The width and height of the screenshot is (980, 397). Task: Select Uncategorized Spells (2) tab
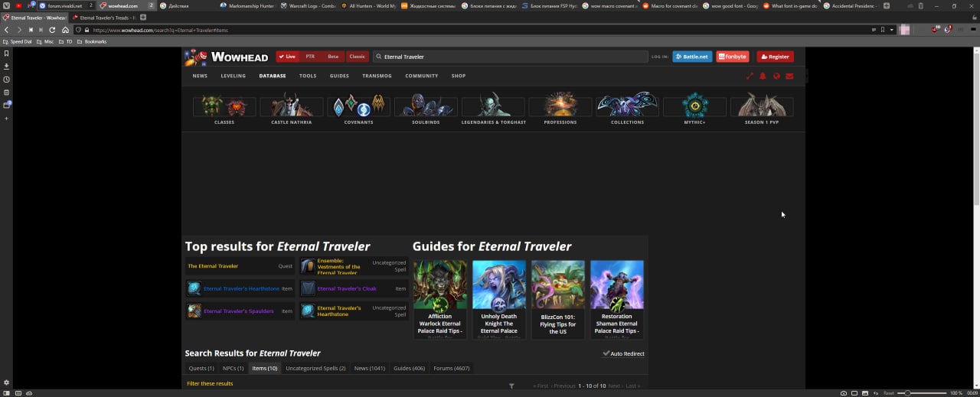[x=315, y=368]
